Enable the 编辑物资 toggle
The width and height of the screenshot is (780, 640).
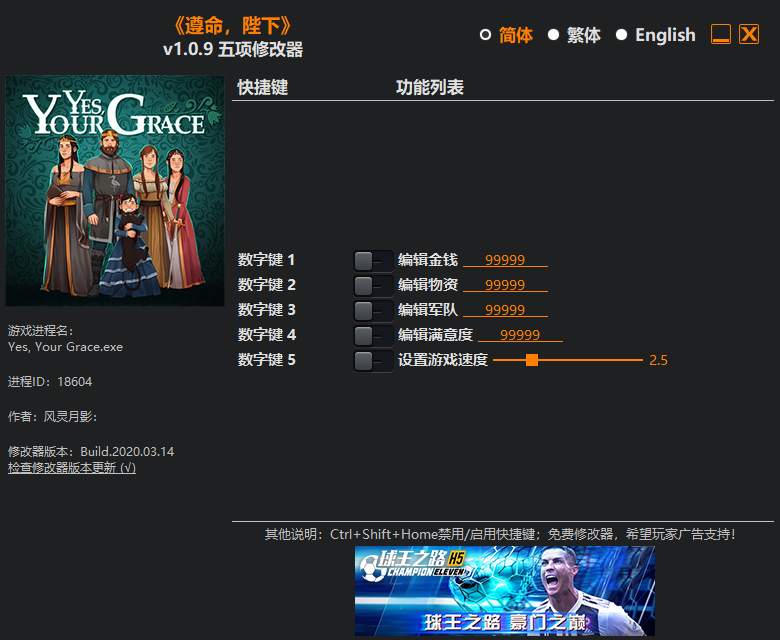pos(372,286)
